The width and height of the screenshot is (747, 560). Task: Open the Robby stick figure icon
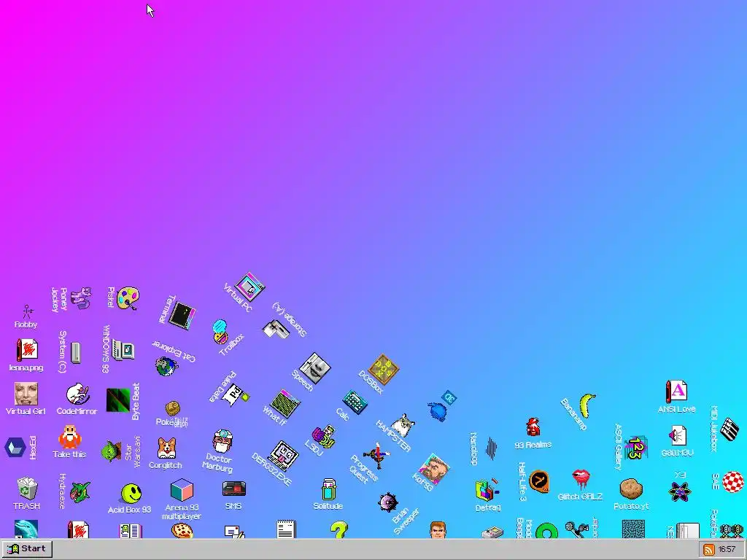(x=27, y=312)
